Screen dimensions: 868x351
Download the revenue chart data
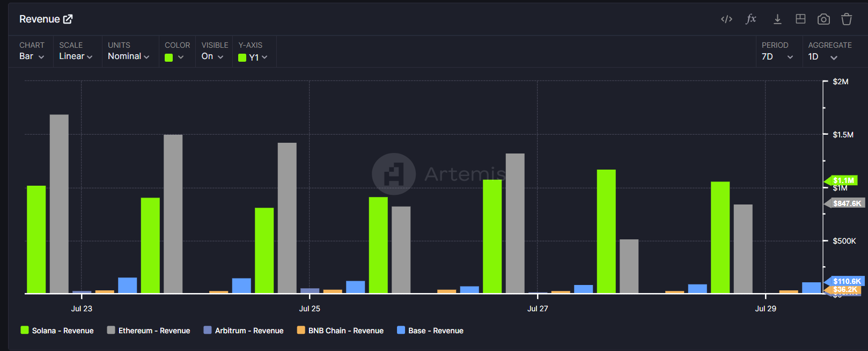coord(777,19)
